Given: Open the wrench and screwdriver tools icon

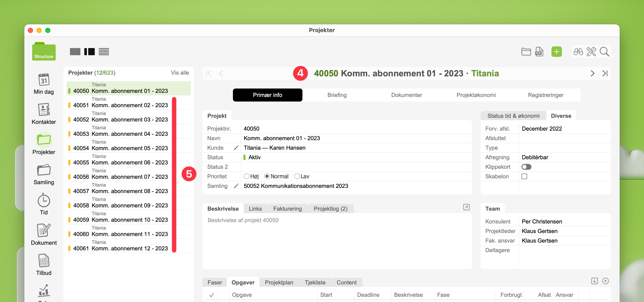Looking at the screenshot, I should [591, 52].
